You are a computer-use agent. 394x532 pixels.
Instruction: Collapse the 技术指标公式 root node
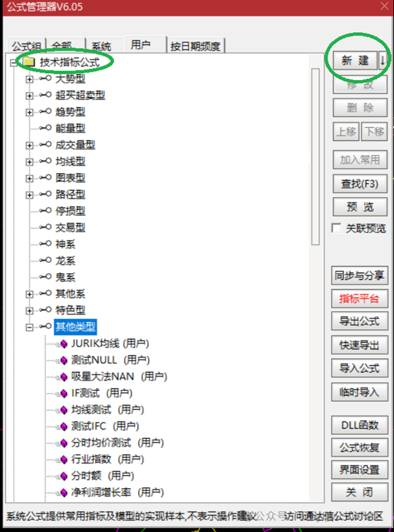point(13,63)
